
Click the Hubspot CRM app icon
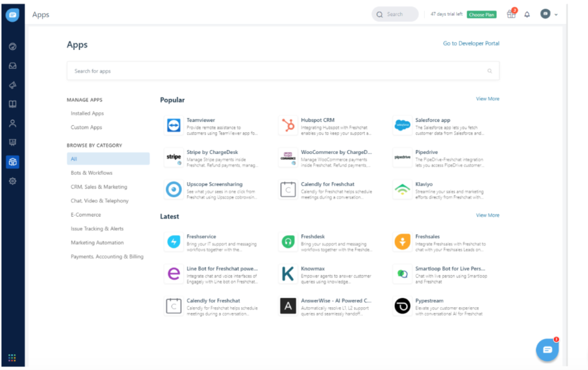[x=288, y=125]
